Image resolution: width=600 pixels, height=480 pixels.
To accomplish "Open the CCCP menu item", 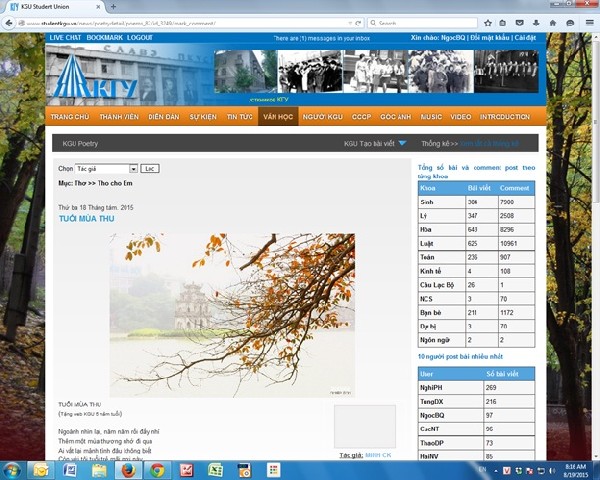I will click(362, 117).
